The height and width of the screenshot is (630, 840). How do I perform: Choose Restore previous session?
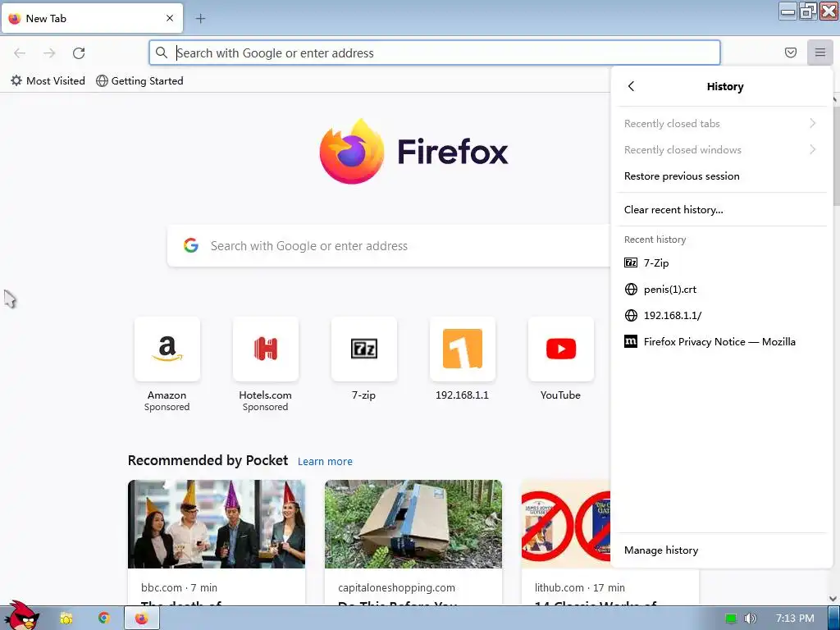(721, 176)
